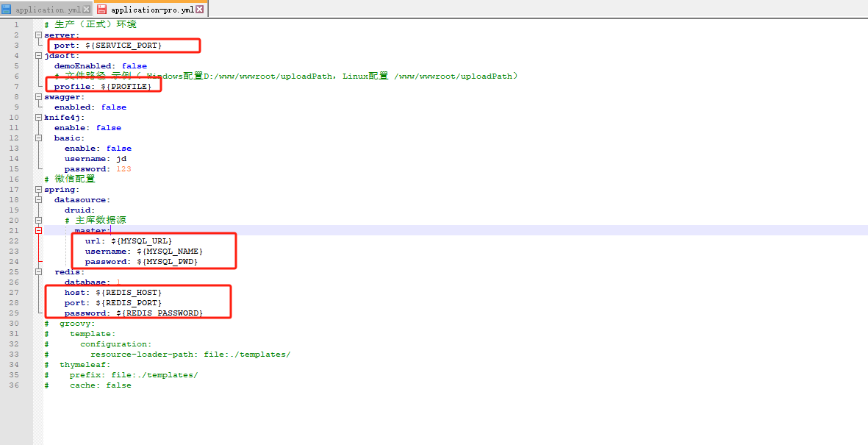Viewport: 868px width, 445px height.
Task: Click the blue saved-file icon on application.yml tab
Action: tap(7, 10)
